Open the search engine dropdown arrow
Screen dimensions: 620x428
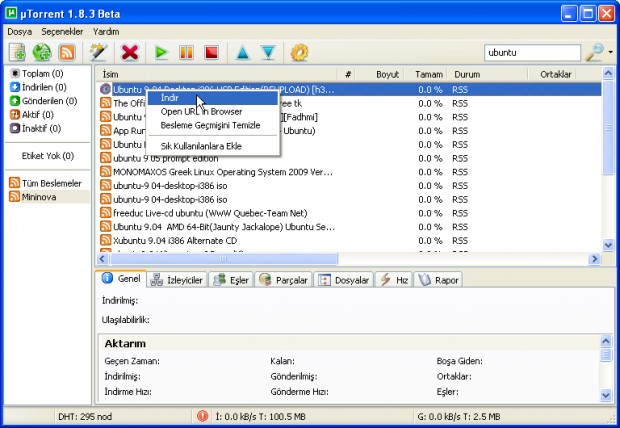[611, 52]
